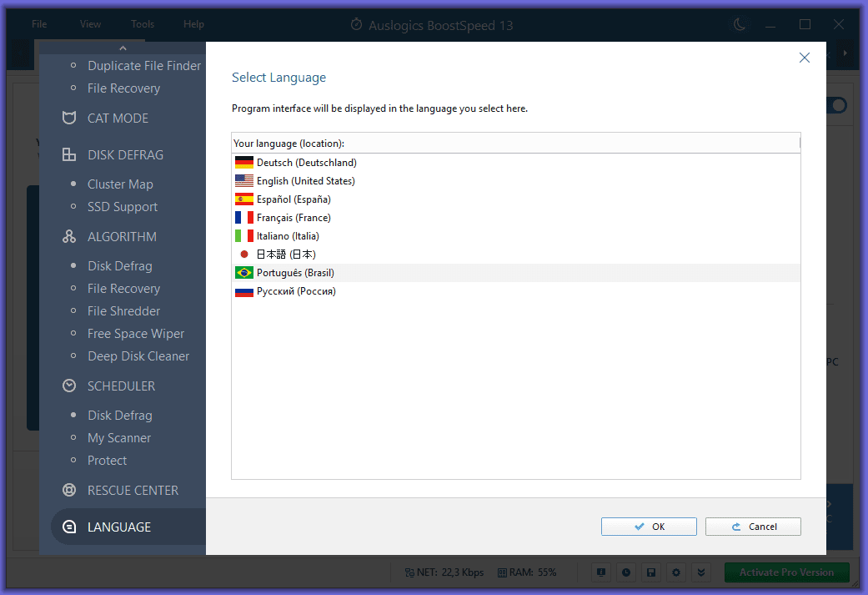Collapse sidebar with the up chevron
The height and width of the screenshot is (595, 868).
click(123, 48)
